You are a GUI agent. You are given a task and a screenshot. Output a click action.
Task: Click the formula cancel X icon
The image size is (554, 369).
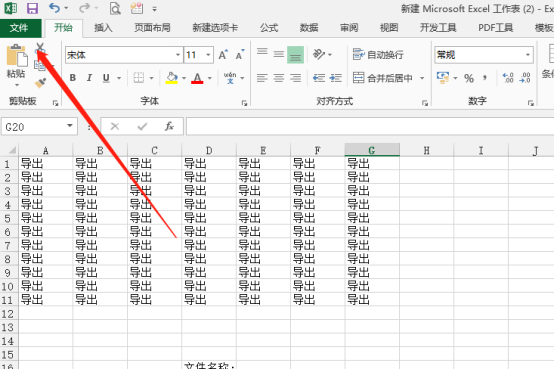point(115,126)
